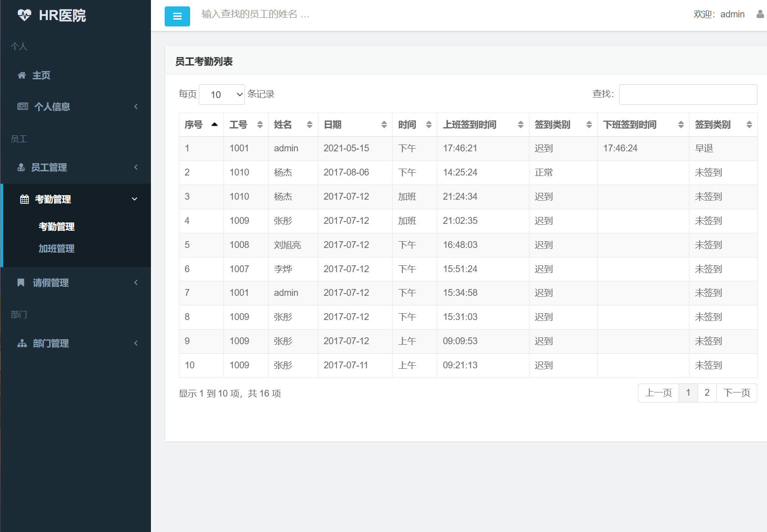767x532 pixels.
Task: Toggle the blue hamburger sidebar button
Action: click(177, 16)
